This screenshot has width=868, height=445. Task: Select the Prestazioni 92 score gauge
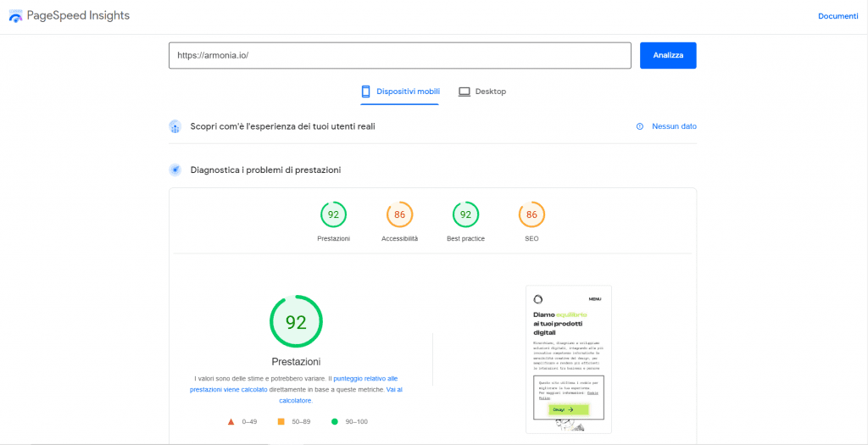333,215
